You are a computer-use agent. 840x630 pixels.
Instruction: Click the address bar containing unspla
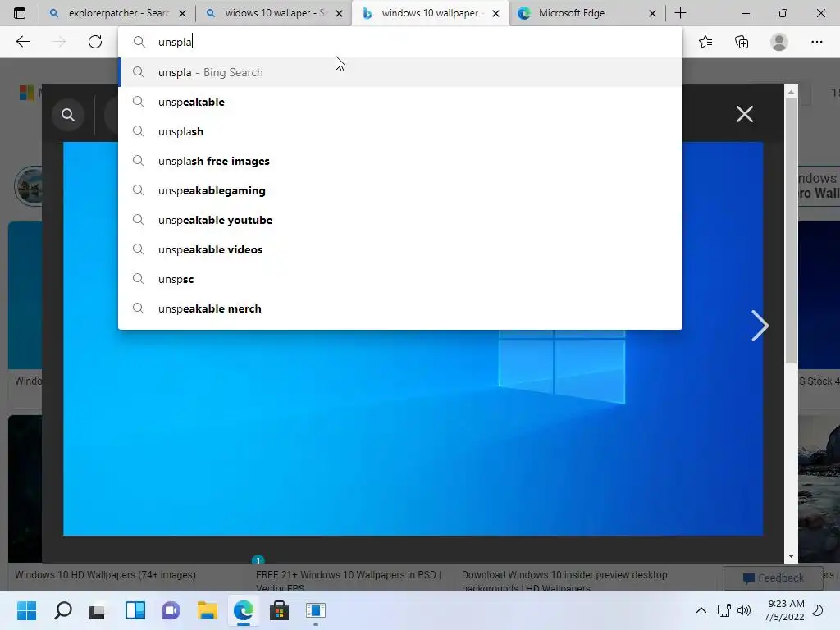coord(400,42)
